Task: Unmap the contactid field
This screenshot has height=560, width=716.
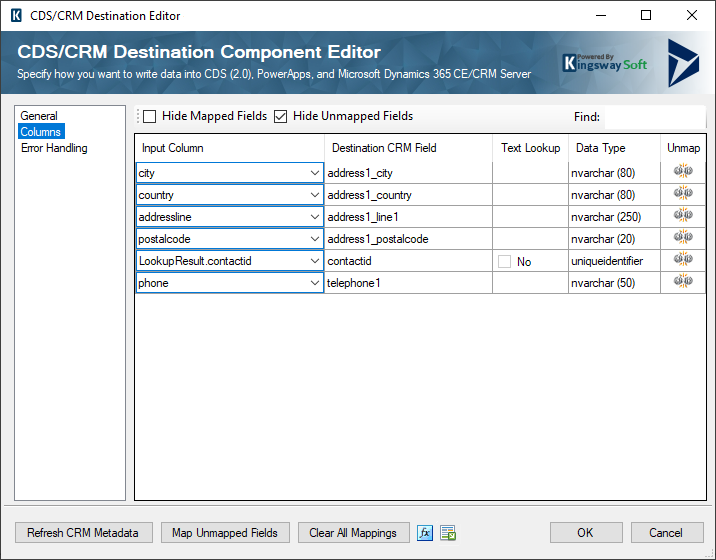Action: (x=683, y=259)
